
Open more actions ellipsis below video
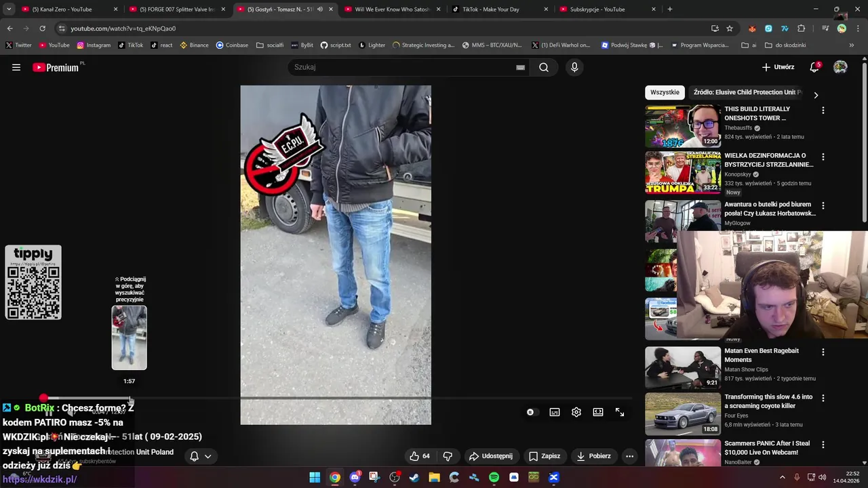coord(629,456)
